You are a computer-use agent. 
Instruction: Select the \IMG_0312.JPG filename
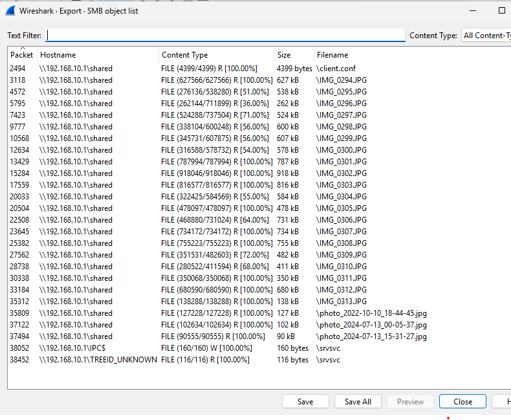(342, 290)
